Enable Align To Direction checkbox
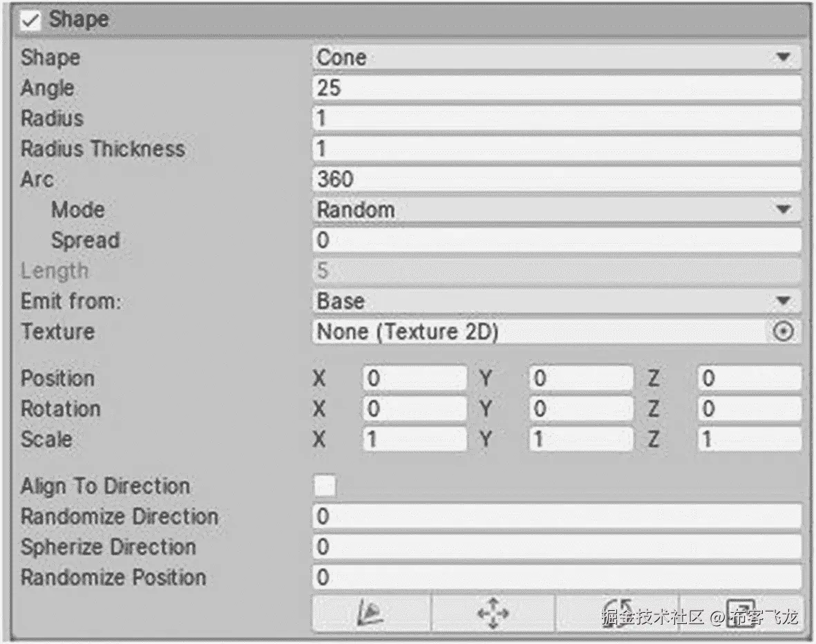816x644 pixels. point(325,486)
